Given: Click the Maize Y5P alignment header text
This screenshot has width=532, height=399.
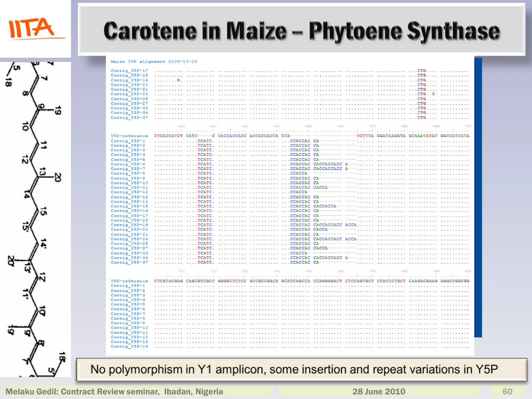Looking at the screenshot, I should pyautogui.click(x=154, y=62).
